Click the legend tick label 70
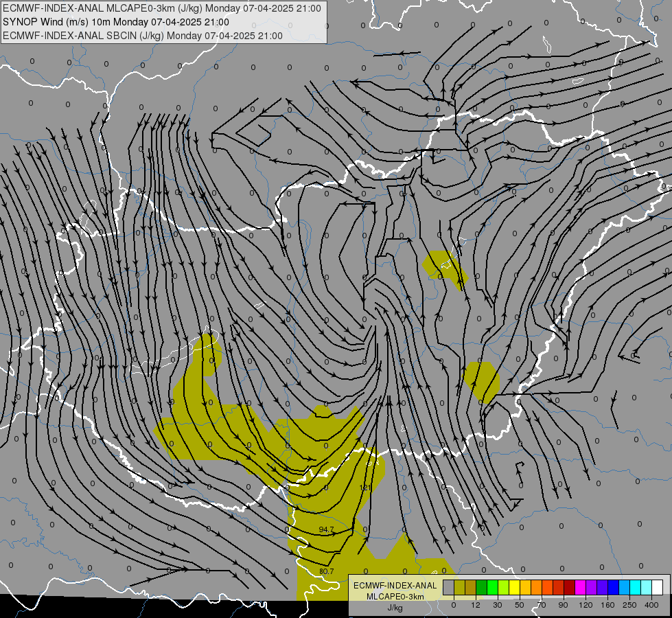Image resolution: width=672 pixels, height=618 pixels. point(542,605)
